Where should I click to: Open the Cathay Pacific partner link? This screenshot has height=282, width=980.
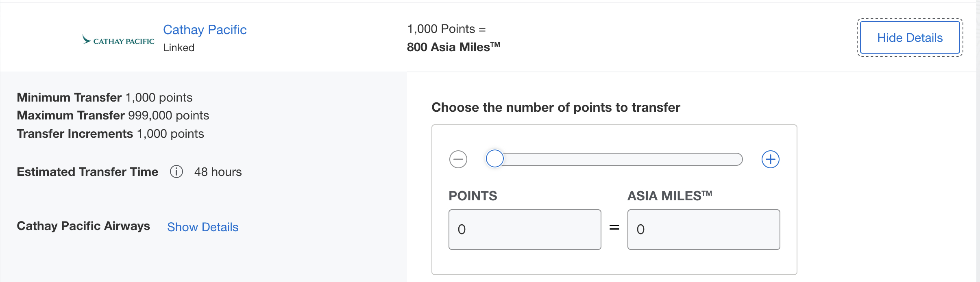pos(205,30)
